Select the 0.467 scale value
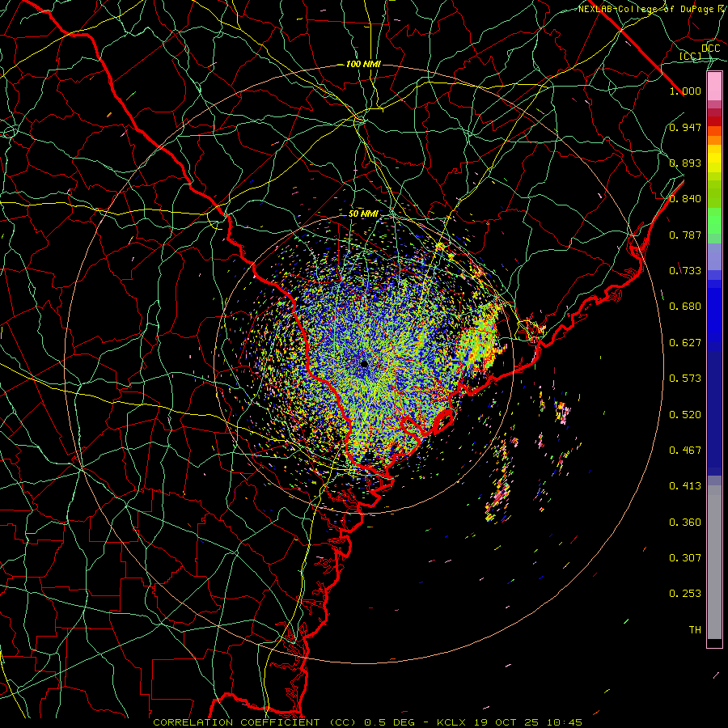 (685, 451)
